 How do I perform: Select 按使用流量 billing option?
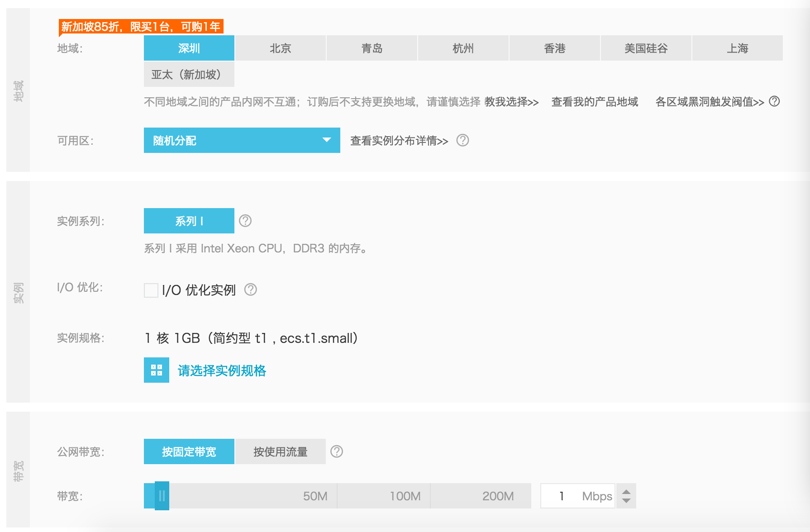[x=281, y=451]
